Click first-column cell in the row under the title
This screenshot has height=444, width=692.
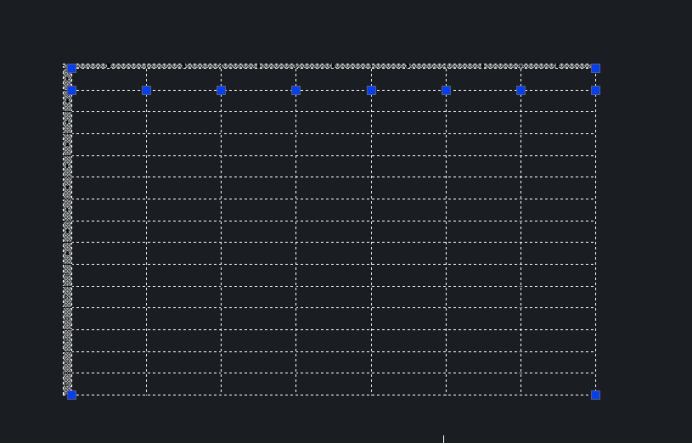click(109, 101)
